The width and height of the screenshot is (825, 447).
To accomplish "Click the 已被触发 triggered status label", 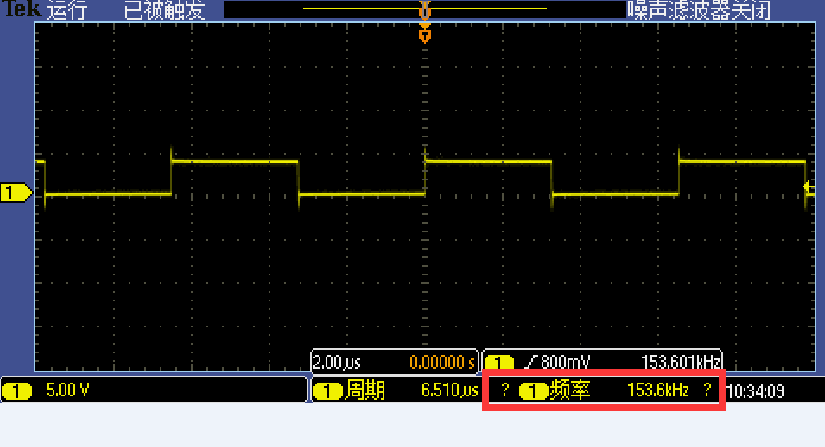I will pyautogui.click(x=163, y=11).
